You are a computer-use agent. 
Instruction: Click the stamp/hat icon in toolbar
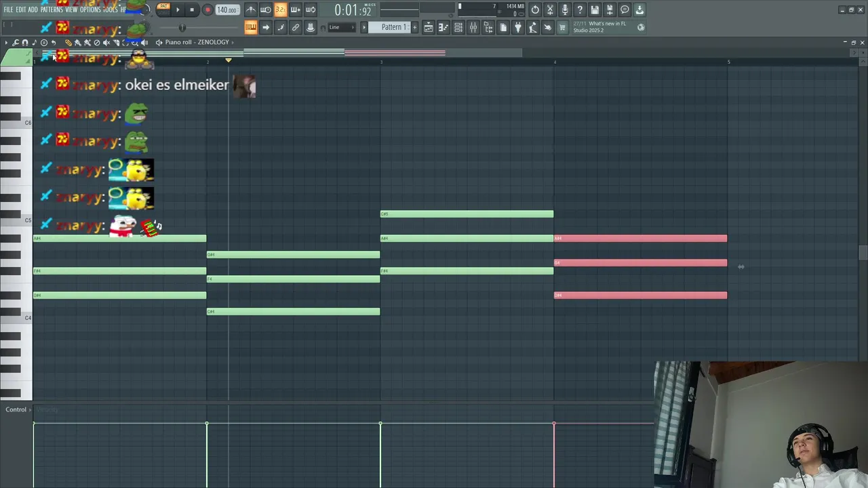[x=311, y=27]
